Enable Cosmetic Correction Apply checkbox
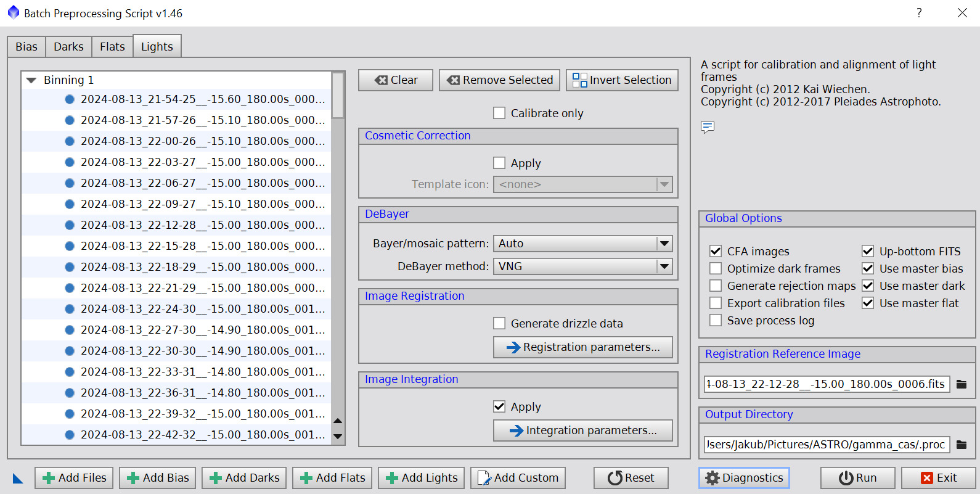Screen dimensions: 980x494 coord(499,163)
